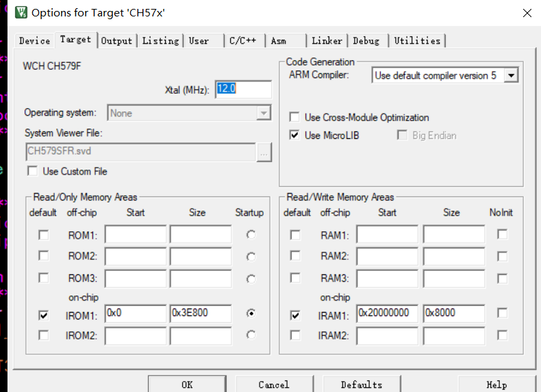Image resolution: width=541 pixels, height=392 pixels.
Task: Expand the Operating system dropdown
Action: (x=264, y=113)
